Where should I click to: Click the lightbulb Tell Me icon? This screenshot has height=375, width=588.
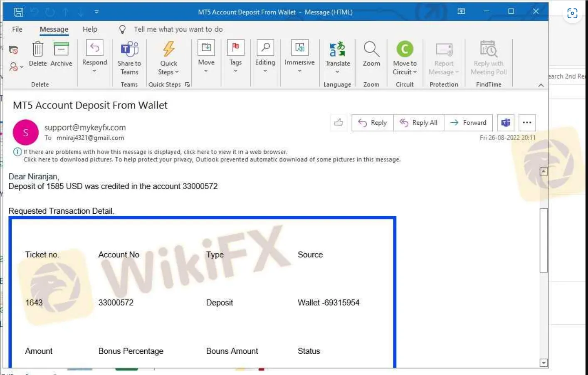tap(122, 29)
